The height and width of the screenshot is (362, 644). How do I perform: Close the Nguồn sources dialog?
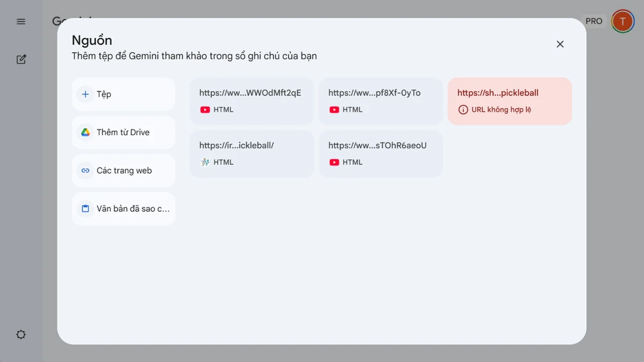point(560,44)
